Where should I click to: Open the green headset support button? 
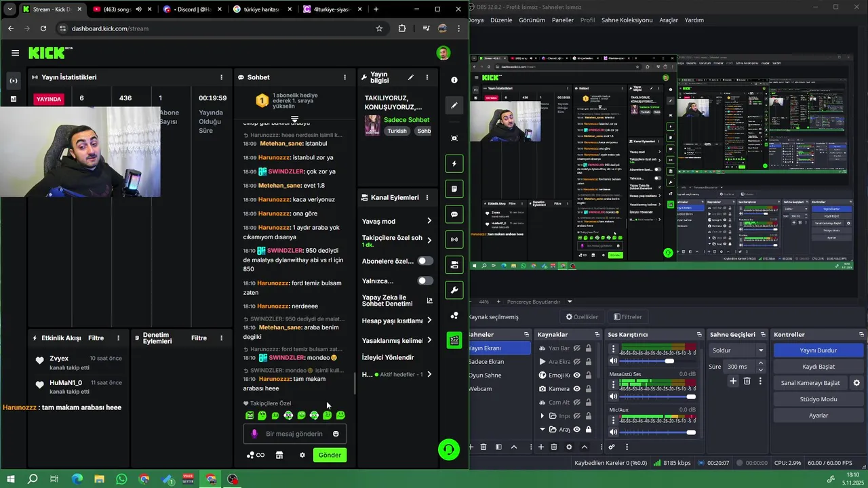(448, 449)
